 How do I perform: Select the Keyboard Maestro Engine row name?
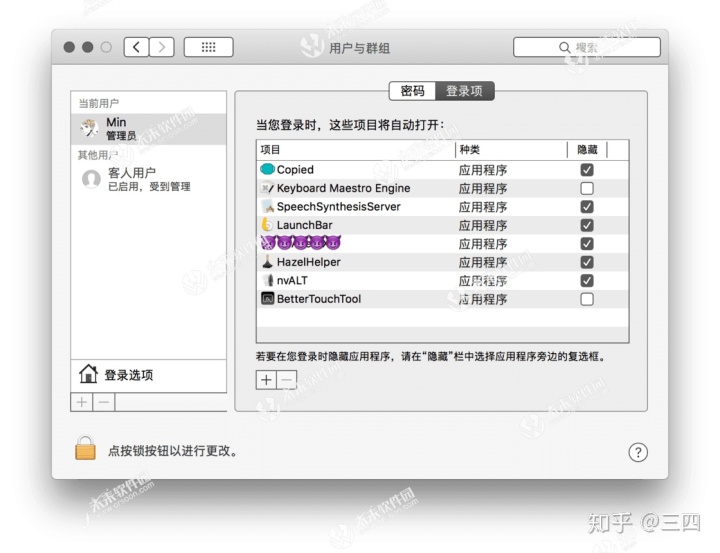click(343, 188)
